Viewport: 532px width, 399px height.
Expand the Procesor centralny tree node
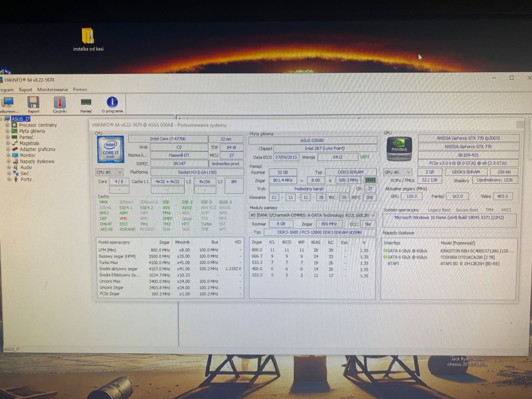pyautogui.click(x=7, y=125)
